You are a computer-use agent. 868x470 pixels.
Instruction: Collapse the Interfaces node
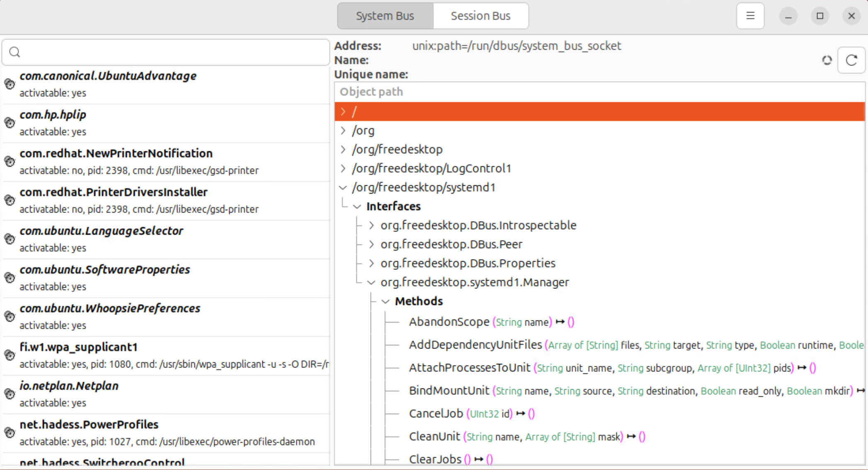(357, 206)
